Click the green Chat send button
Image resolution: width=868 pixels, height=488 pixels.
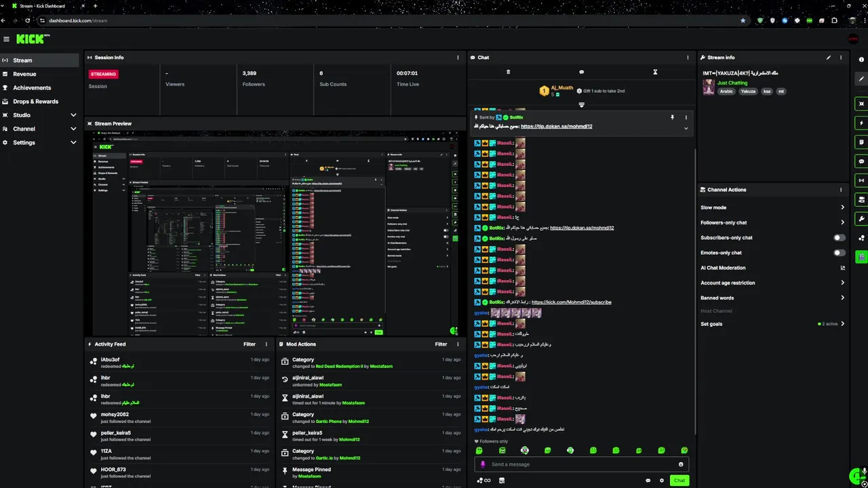679,481
